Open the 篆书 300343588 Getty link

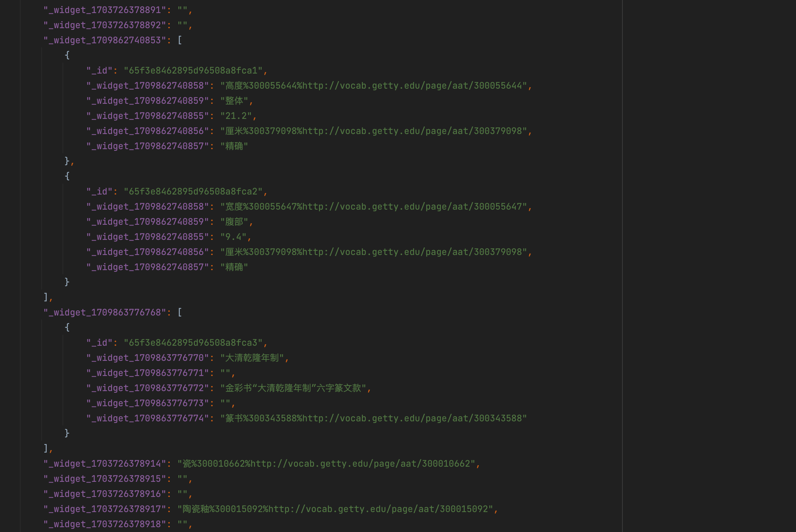point(412,418)
